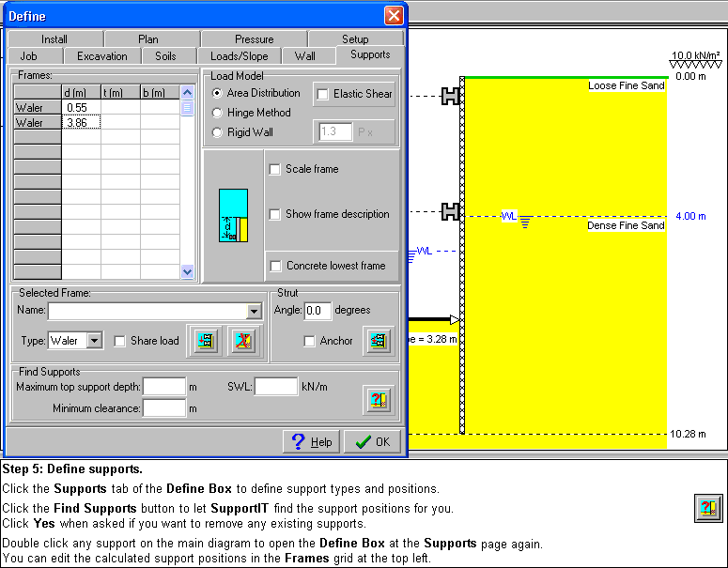The width and height of the screenshot is (728, 568).
Task: Click Find Supports icon in Define dialog
Action: 378,399
